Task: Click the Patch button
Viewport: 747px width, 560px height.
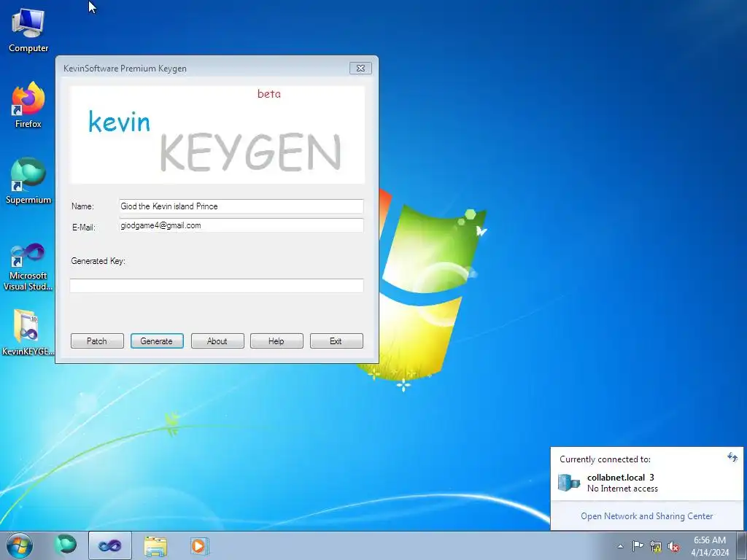Action: (97, 341)
